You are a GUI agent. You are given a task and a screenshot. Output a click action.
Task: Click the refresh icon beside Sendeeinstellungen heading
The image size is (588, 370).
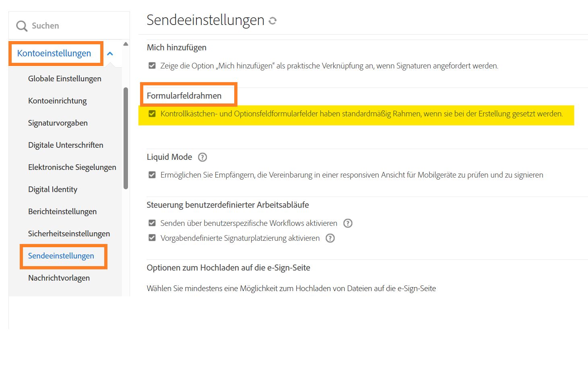(272, 21)
